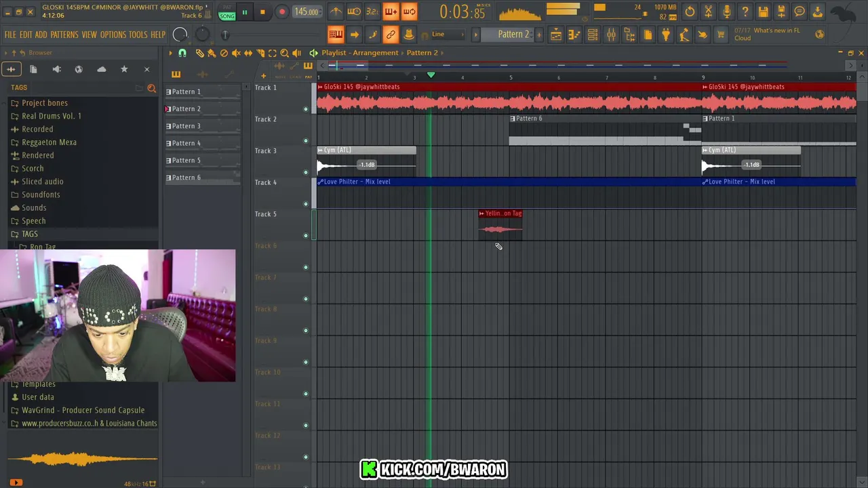Toggle the metronome icon
The width and height of the screenshot is (868, 488).
click(x=336, y=12)
